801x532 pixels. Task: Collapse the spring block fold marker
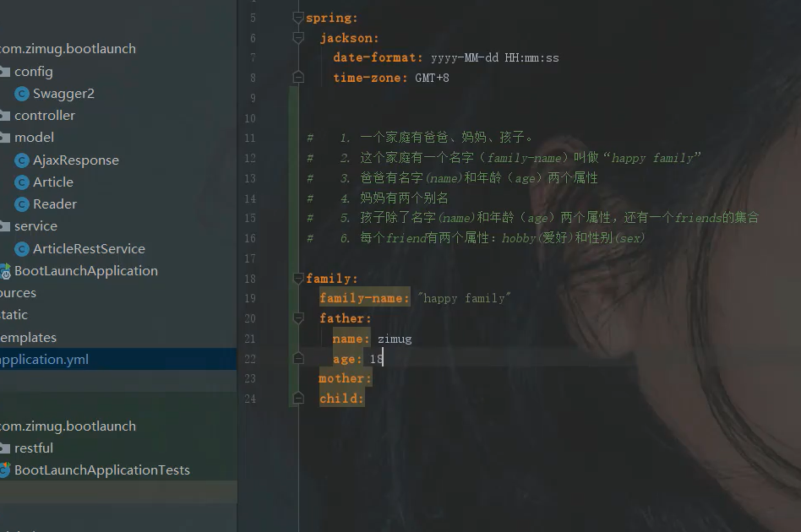point(298,18)
